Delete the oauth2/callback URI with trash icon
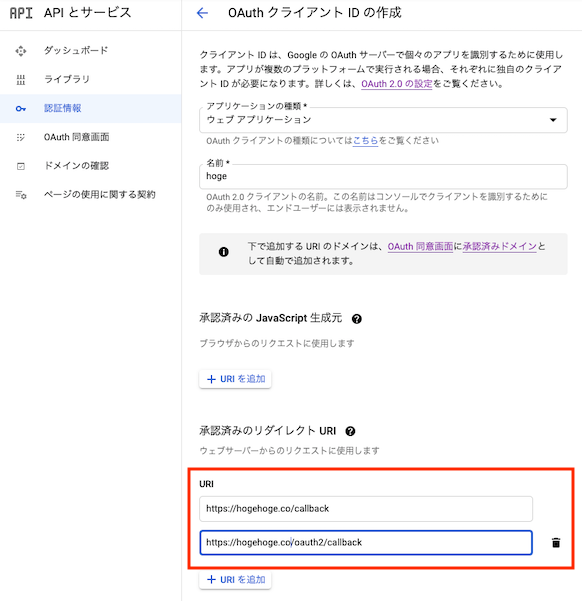Viewport: 582px width, 601px height. pos(556,543)
